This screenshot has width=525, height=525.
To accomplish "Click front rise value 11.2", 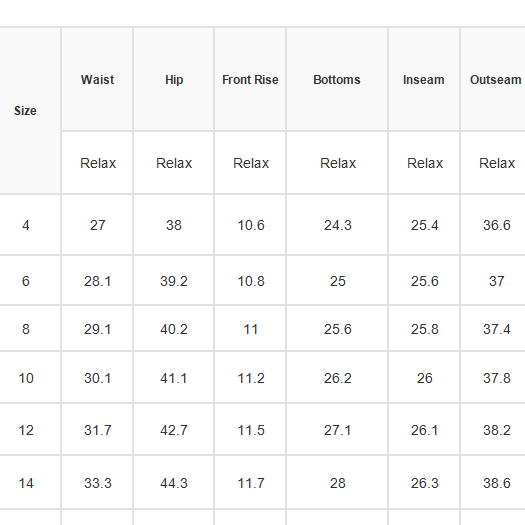I will [250, 378].
